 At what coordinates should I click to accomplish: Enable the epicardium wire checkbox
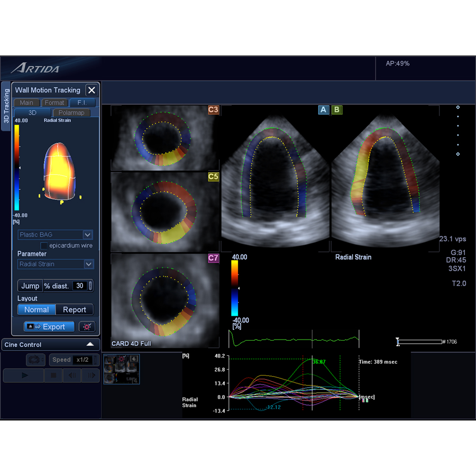[x=44, y=245]
